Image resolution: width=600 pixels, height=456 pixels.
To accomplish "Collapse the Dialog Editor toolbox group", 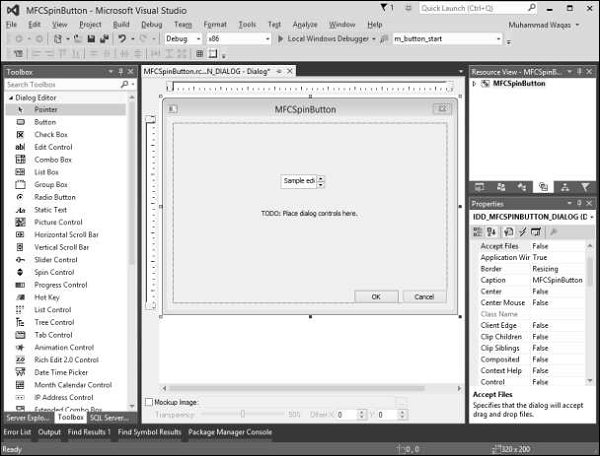I will click(x=11, y=98).
